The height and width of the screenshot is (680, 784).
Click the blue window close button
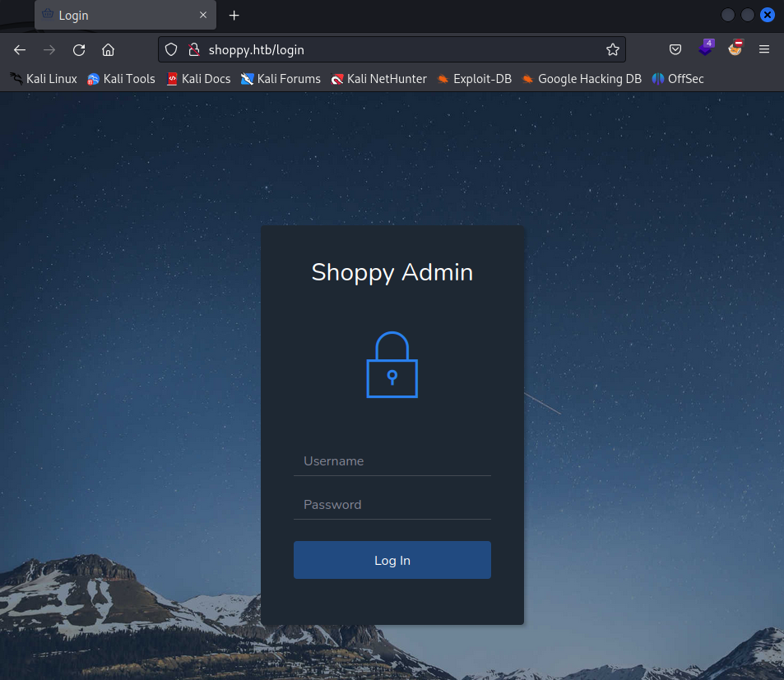point(767,15)
